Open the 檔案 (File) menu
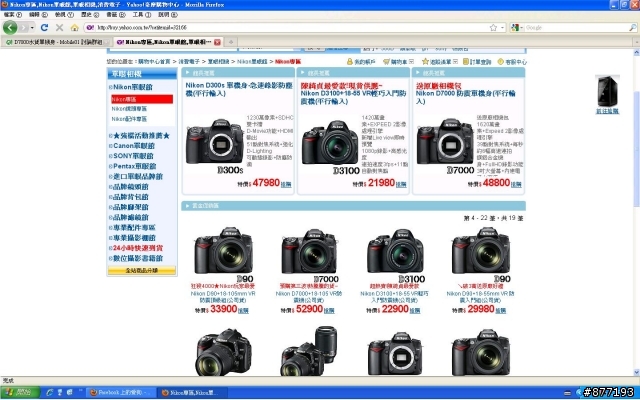The image size is (640, 400). 13,15
